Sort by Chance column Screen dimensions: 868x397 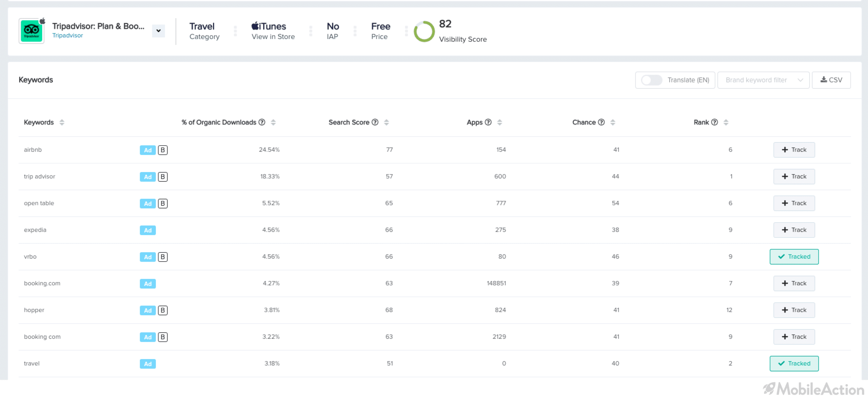point(613,122)
